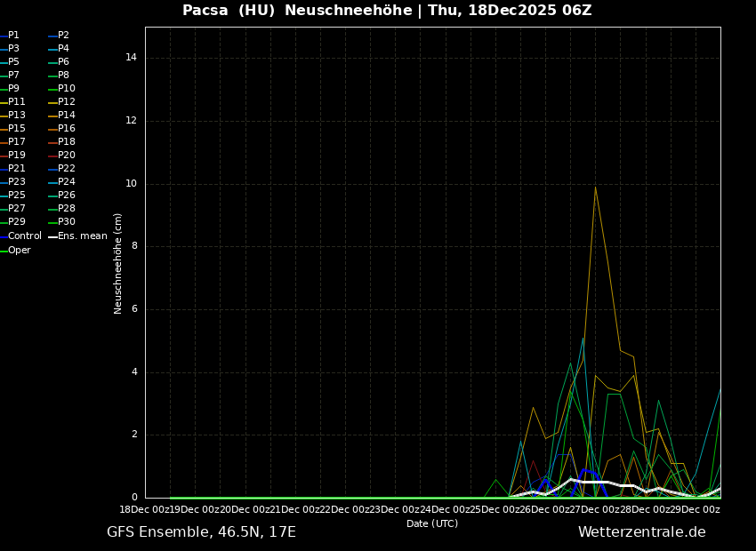Click the Wetterzentrale.de text

[x=641, y=532]
